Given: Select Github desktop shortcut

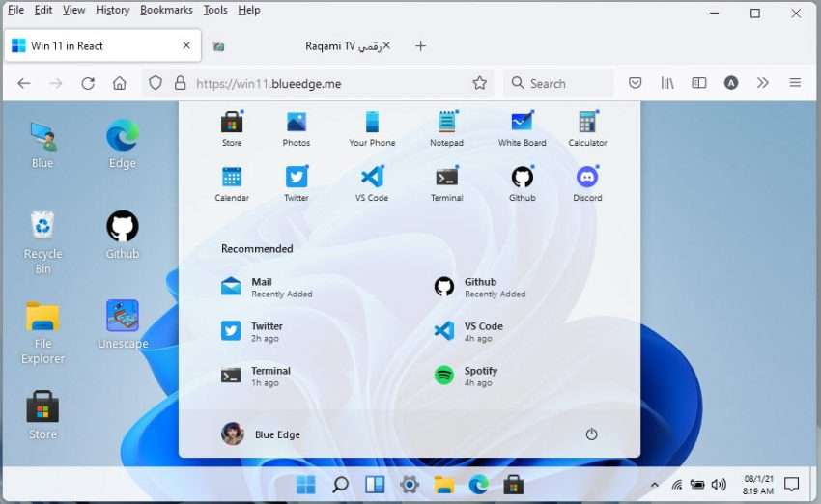Looking at the screenshot, I should coord(122,235).
